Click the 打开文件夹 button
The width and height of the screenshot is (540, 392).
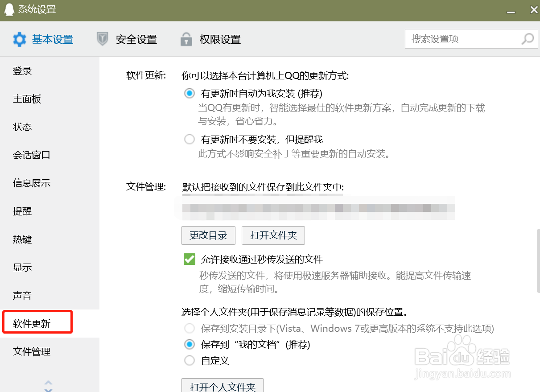click(273, 235)
